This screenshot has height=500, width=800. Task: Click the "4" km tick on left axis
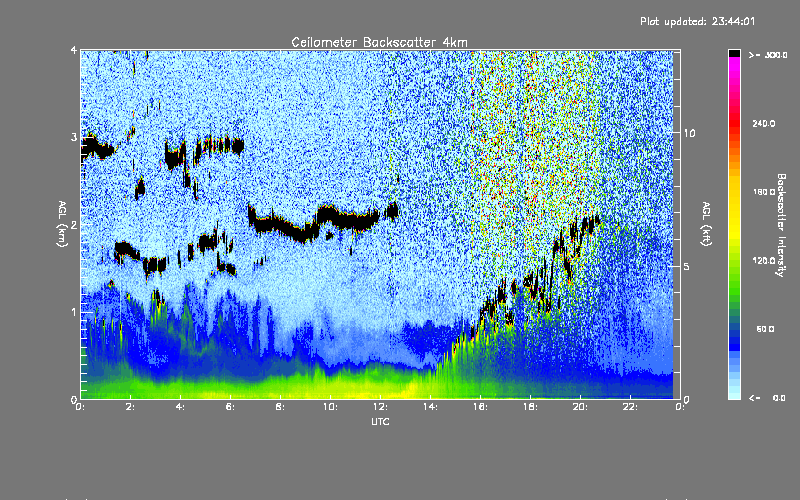click(74, 50)
